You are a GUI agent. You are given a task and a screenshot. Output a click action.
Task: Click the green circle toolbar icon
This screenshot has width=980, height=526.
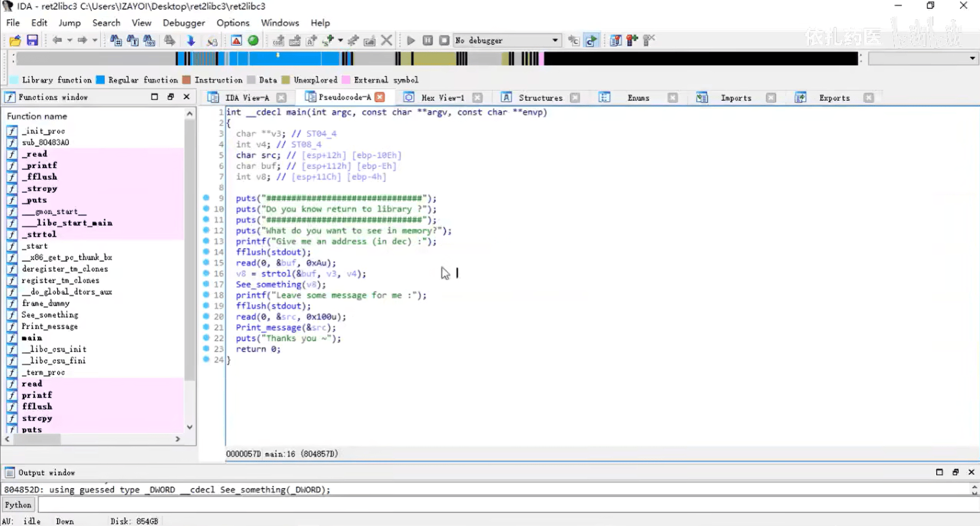(253, 40)
